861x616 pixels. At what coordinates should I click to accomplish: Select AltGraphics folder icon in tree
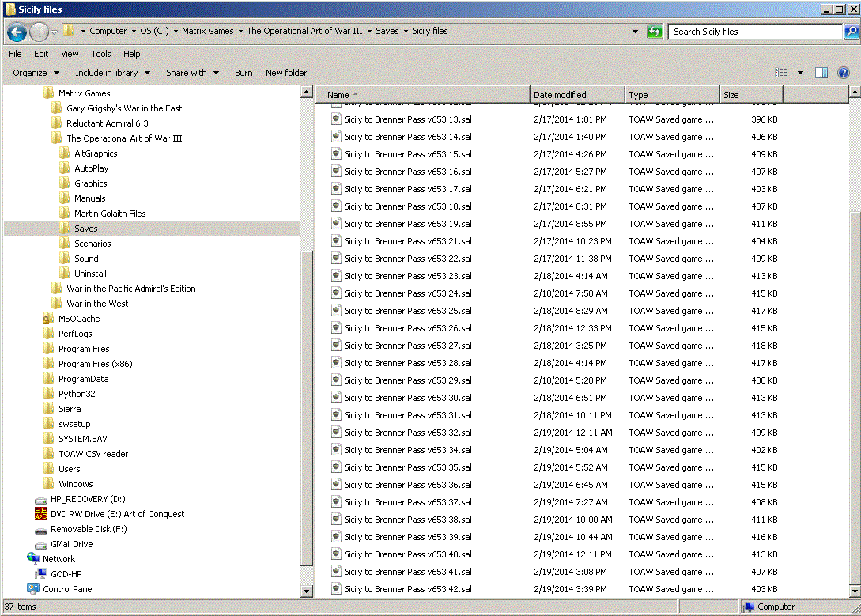pos(65,153)
